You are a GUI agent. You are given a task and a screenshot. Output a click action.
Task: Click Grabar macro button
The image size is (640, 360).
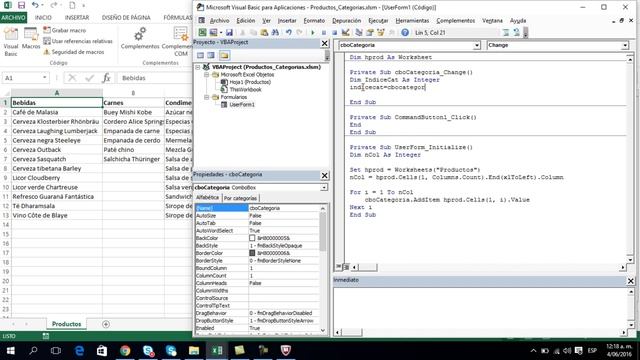[x=64, y=30]
